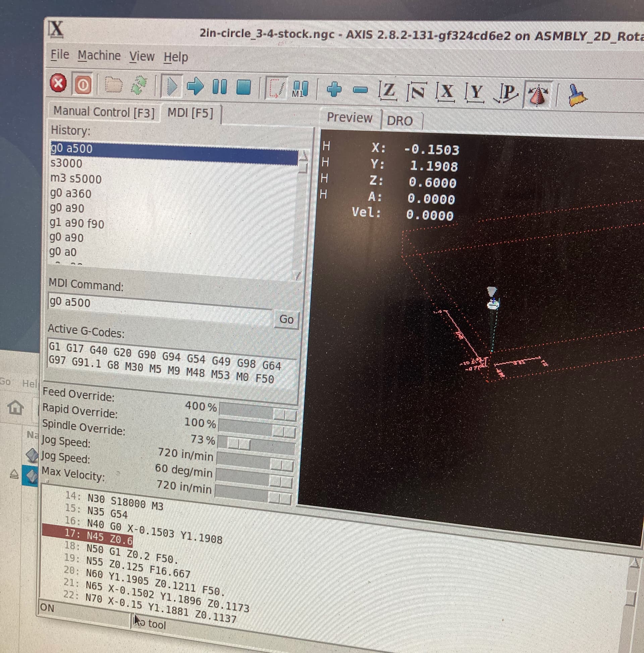Clear live plot with the broom icon
The height and width of the screenshot is (653, 644).
pyautogui.click(x=577, y=96)
